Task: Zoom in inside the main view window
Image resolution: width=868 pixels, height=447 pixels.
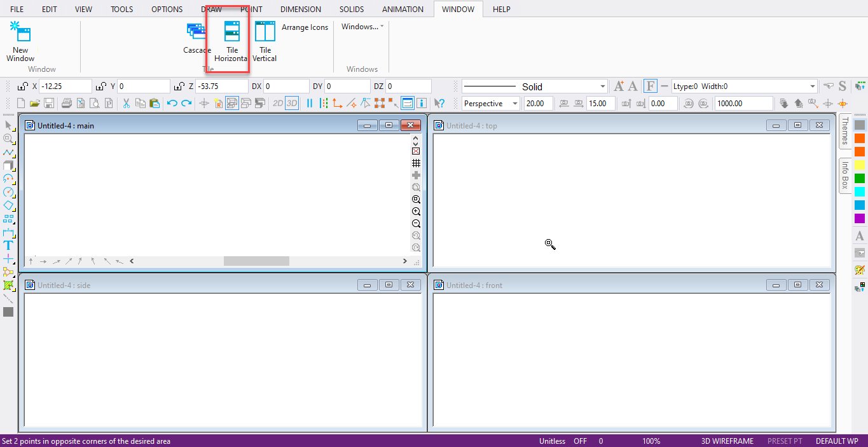Action: [416, 211]
